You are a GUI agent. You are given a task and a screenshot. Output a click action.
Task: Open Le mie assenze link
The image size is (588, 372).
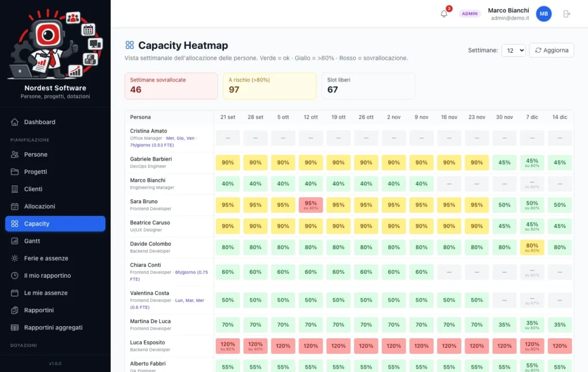[x=55, y=293]
